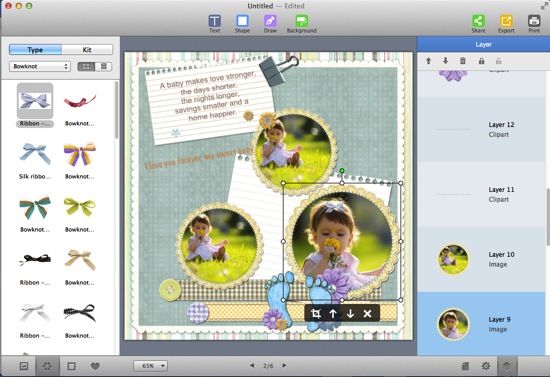
Task: Open the Background tool
Action: click(x=301, y=24)
